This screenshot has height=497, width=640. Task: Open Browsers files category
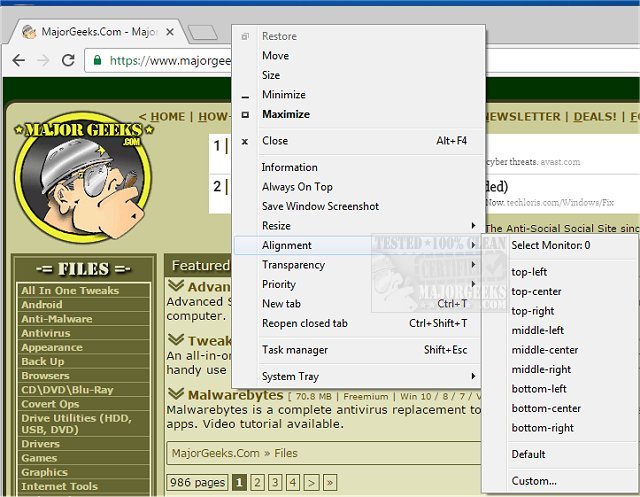pyautogui.click(x=83, y=376)
